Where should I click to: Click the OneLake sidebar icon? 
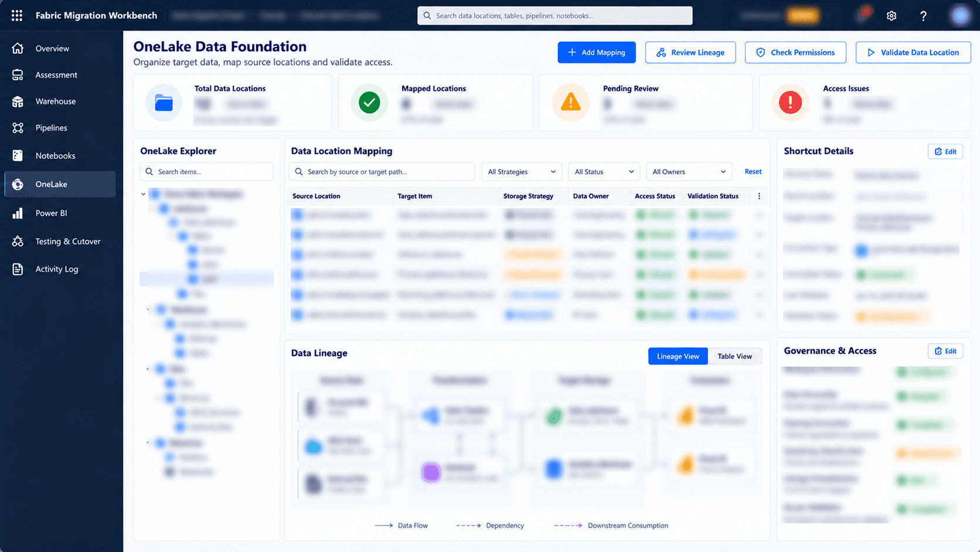click(18, 184)
